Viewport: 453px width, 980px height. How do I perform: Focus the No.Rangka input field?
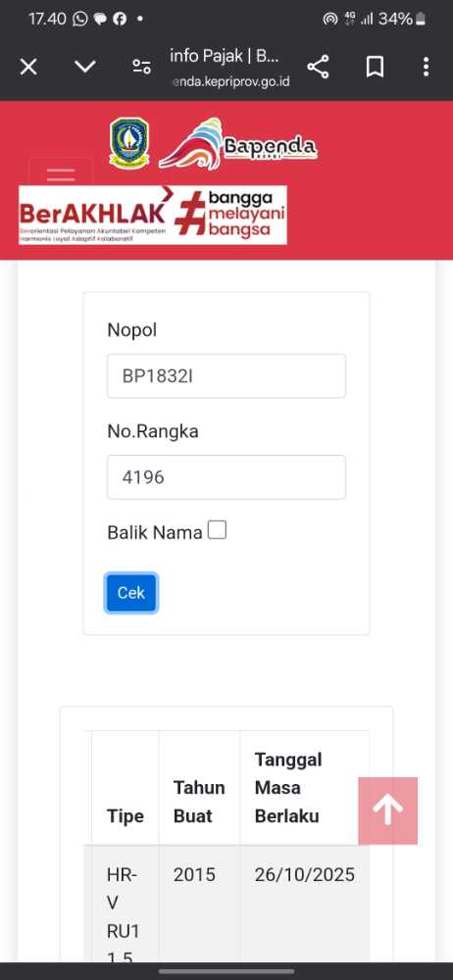click(226, 477)
